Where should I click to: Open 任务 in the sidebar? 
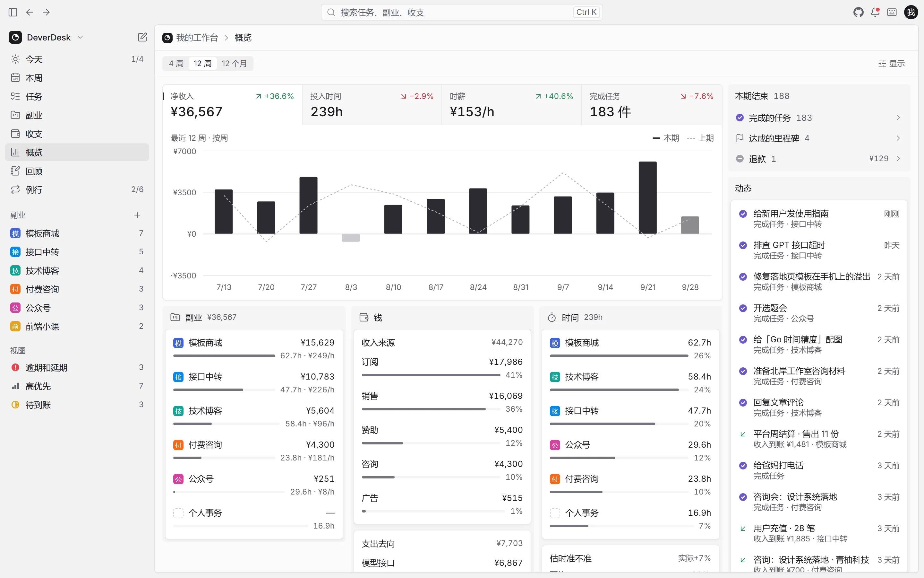tap(77, 96)
